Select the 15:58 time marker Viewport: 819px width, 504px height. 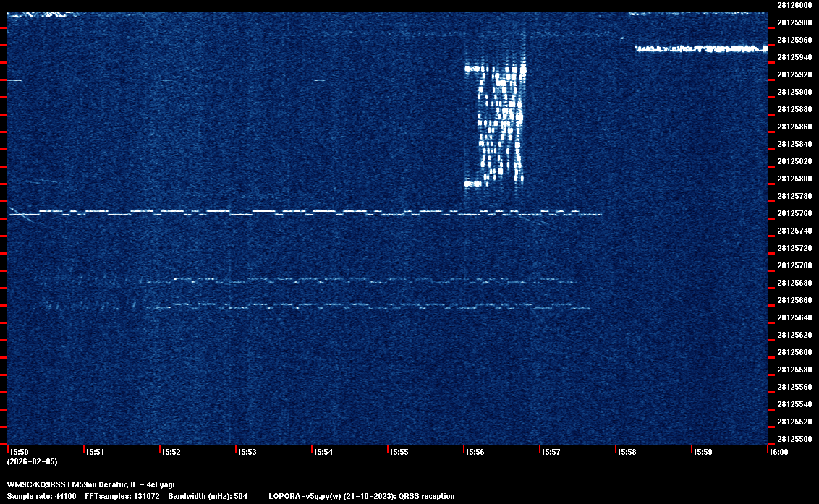[627, 452]
